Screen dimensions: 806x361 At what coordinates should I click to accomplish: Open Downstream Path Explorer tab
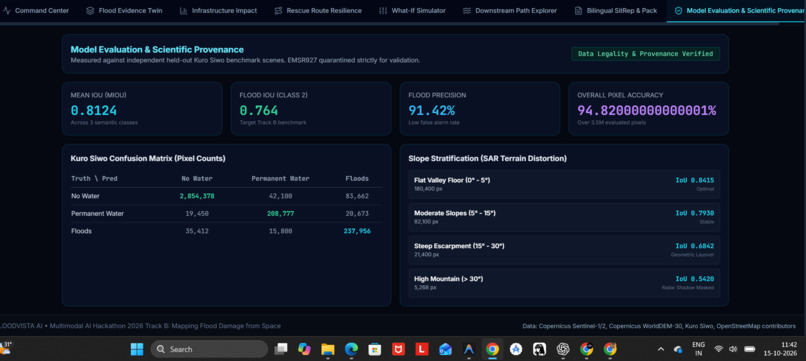coord(510,10)
